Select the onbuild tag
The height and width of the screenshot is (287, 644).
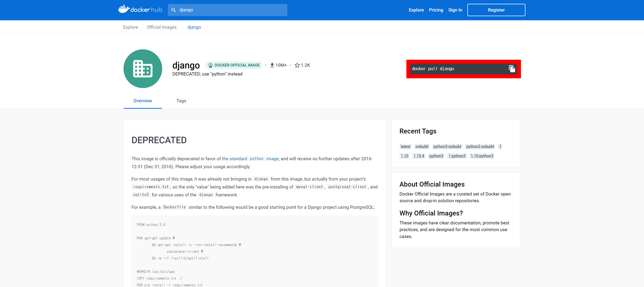(422, 146)
